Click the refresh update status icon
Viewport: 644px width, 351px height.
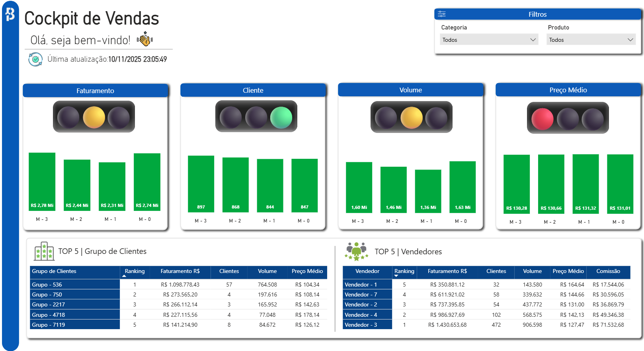click(x=35, y=59)
